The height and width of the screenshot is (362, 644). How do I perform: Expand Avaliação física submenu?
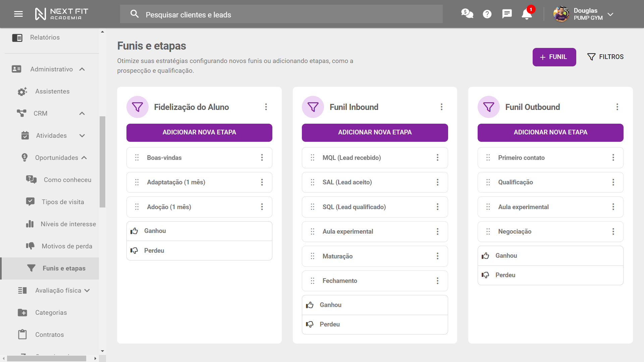click(87, 290)
